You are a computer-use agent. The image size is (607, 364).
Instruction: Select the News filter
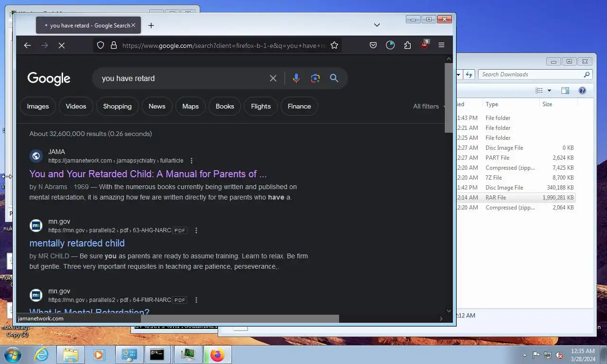point(157,106)
